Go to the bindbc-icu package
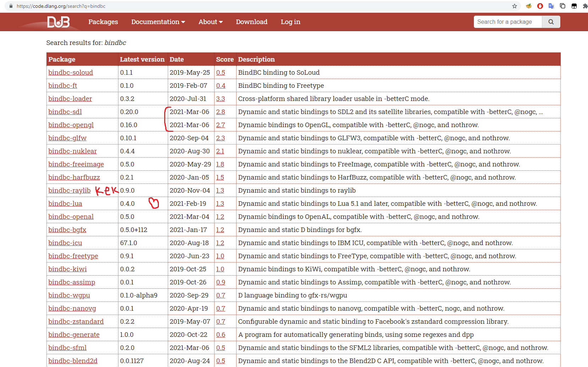588x367 pixels. point(65,243)
